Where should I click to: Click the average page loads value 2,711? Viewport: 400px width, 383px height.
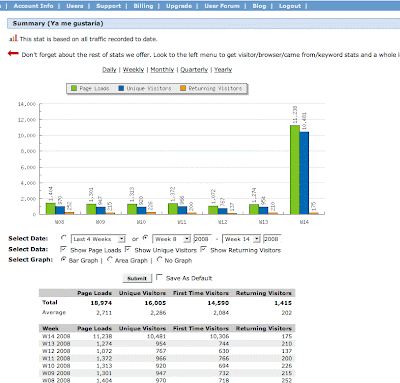[x=104, y=313]
